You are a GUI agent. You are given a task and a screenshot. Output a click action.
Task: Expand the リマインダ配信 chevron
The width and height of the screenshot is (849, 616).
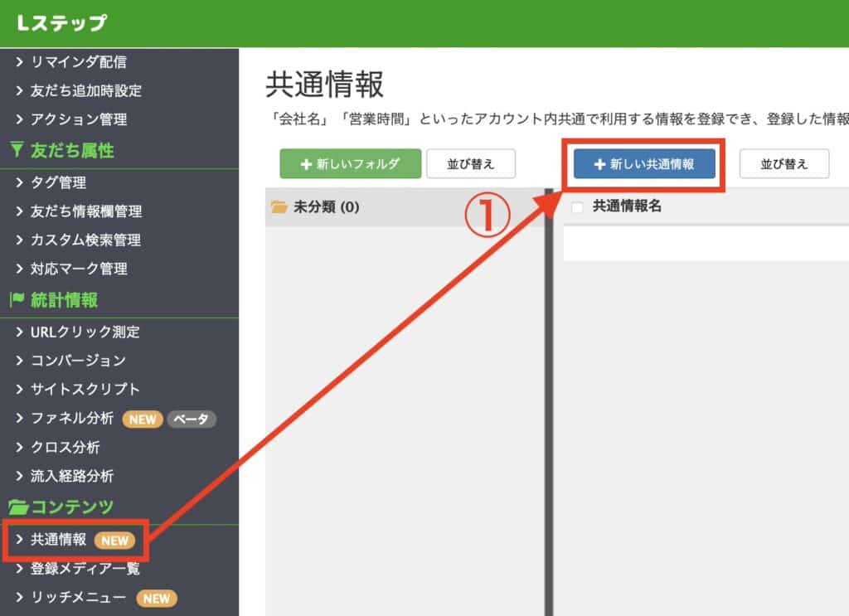pos(20,61)
